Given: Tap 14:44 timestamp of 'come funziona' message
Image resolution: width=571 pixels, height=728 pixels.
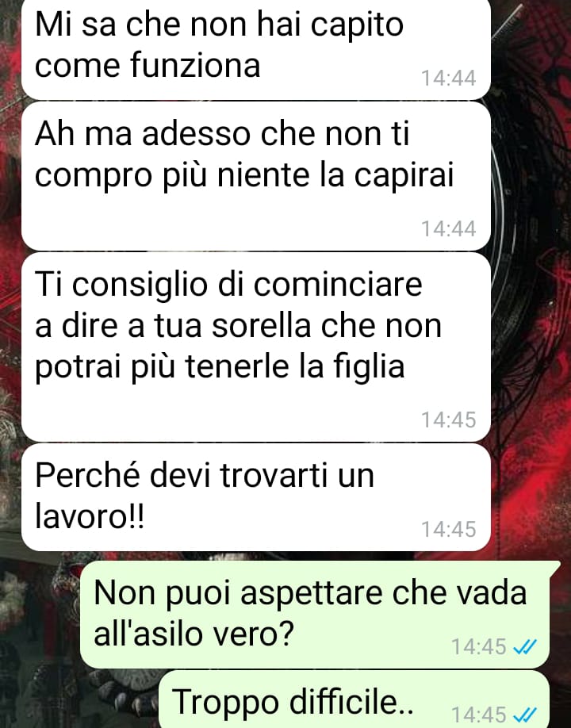Looking at the screenshot, I should [x=448, y=78].
